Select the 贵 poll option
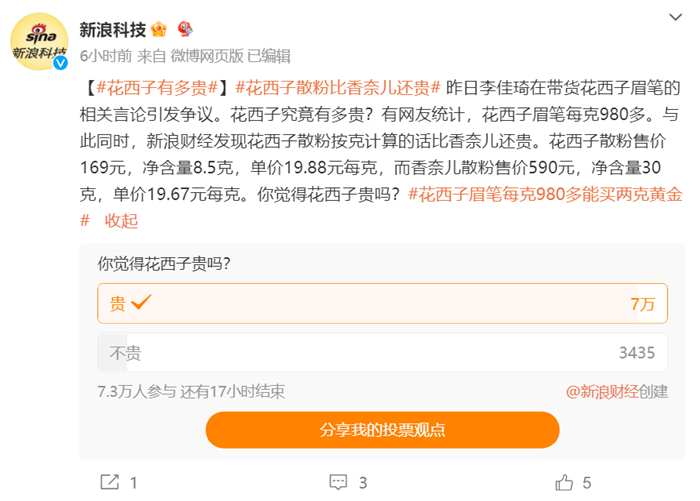The height and width of the screenshot is (501, 700). 376,304
